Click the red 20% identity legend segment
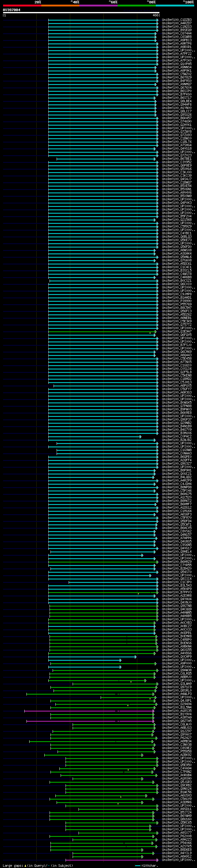Screen dimensions: 197x868 coord(22,6)
